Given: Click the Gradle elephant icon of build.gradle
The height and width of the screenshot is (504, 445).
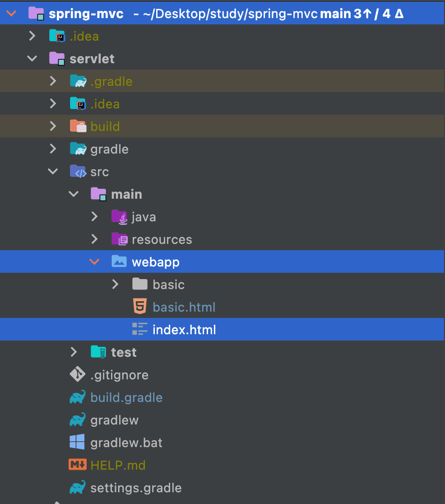Looking at the screenshot, I should pyautogui.click(x=78, y=397).
